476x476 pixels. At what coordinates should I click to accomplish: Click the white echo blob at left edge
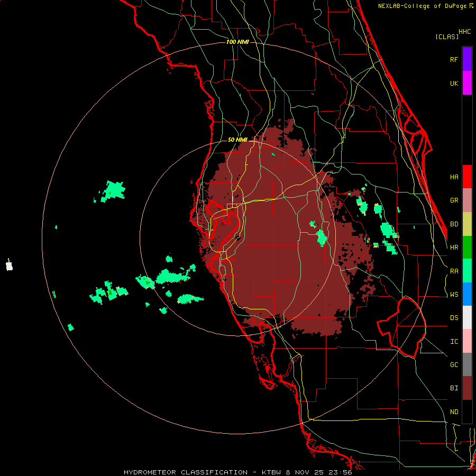(x=10, y=266)
